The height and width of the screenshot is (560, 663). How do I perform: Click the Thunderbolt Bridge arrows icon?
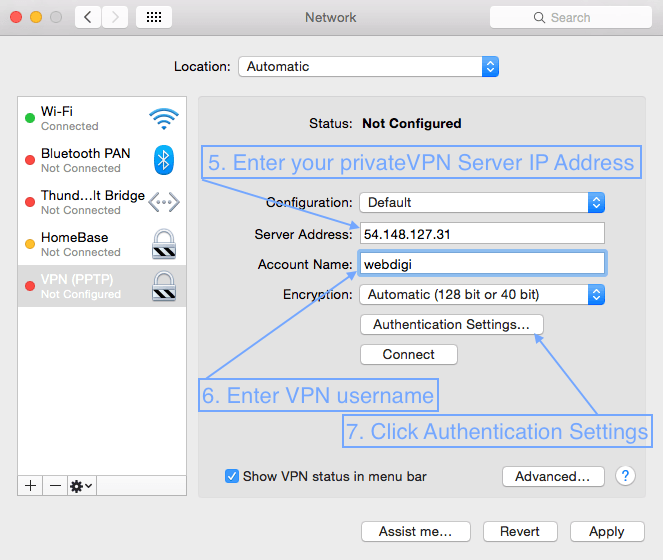[x=164, y=202]
